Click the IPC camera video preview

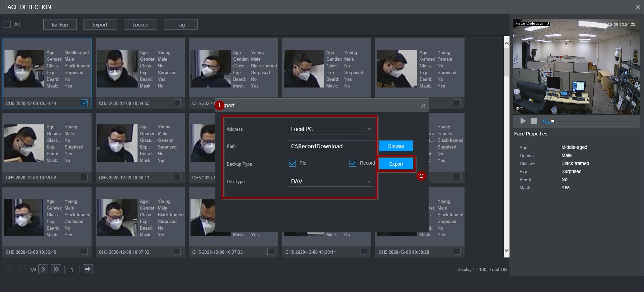click(576, 66)
